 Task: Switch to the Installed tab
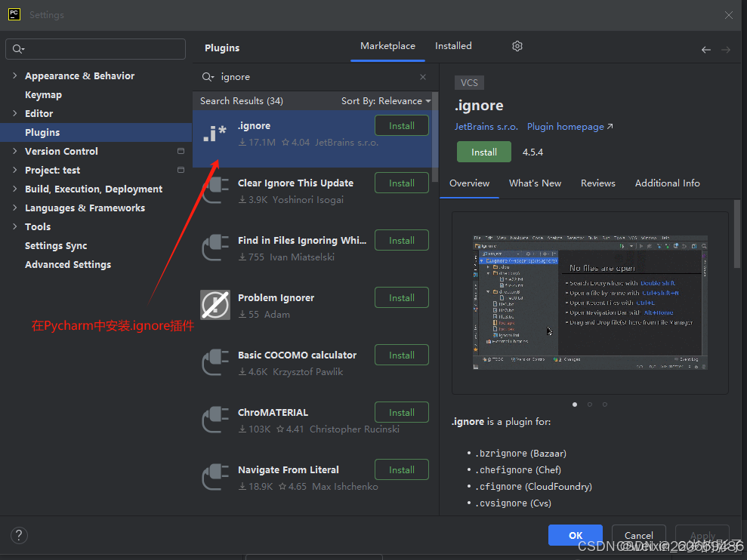tap(453, 46)
